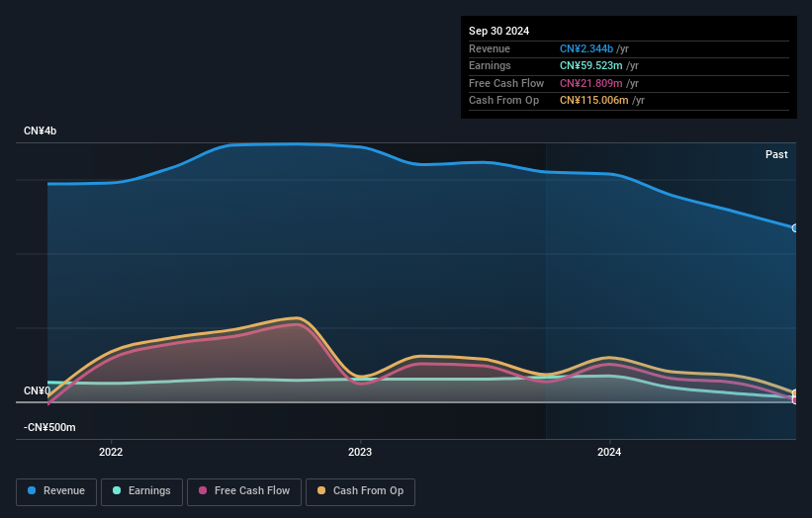Click the Earnings row label in tooltip
Viewport: 812px width, 518px height.
(x=490, y=65)
